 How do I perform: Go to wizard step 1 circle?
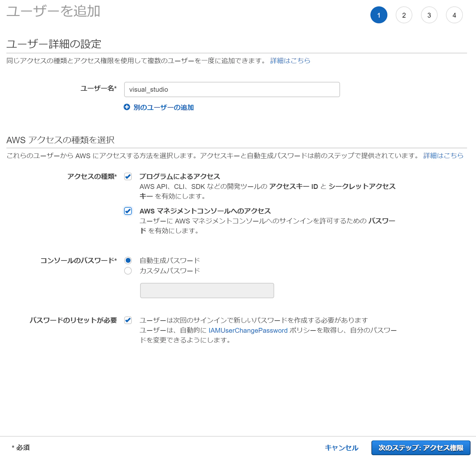coord(379,15)
